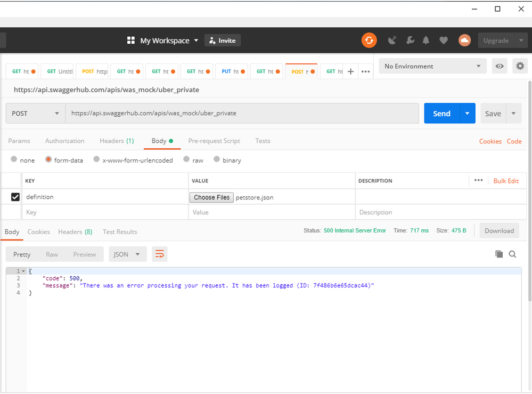Toggle word wrap in response body
This screenshot has width=532, height=394.
click(160, 254)
